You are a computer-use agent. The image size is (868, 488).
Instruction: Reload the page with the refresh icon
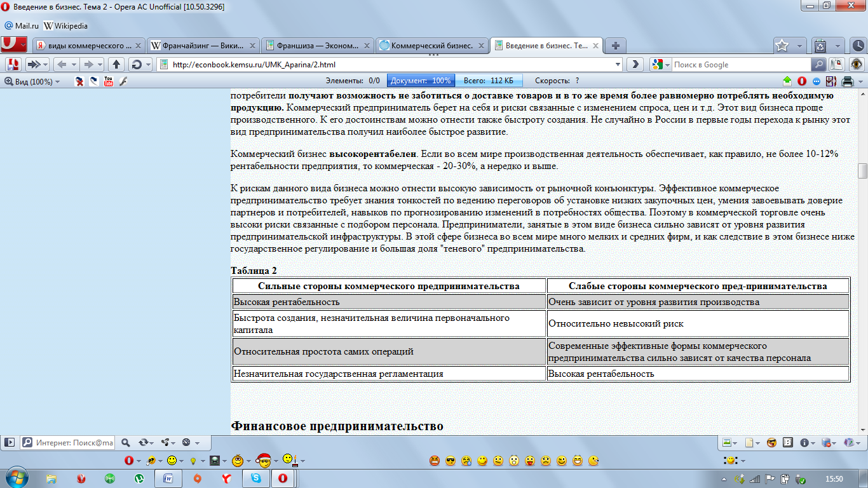136,65
